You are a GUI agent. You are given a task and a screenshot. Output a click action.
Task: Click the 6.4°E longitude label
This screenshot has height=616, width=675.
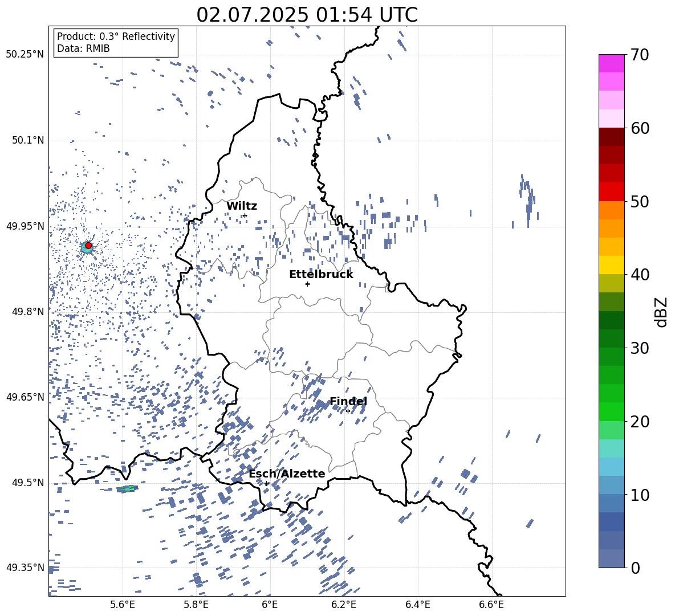click(x=417, y=605)
